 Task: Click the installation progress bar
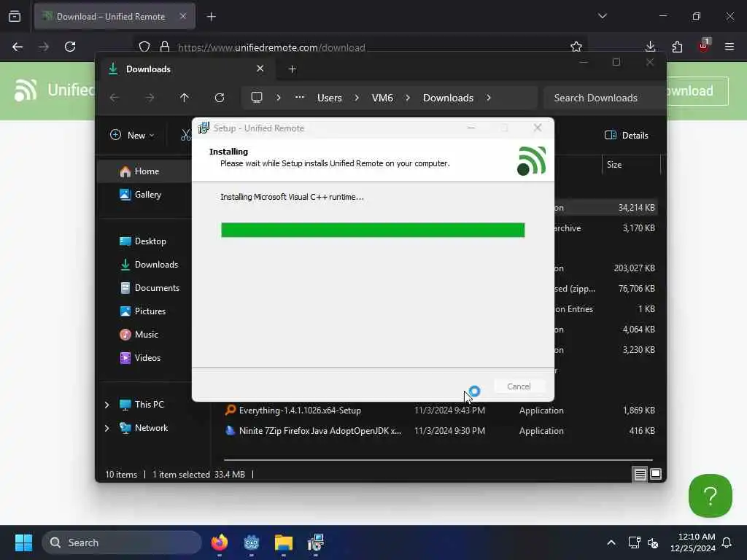click(373, 230)
